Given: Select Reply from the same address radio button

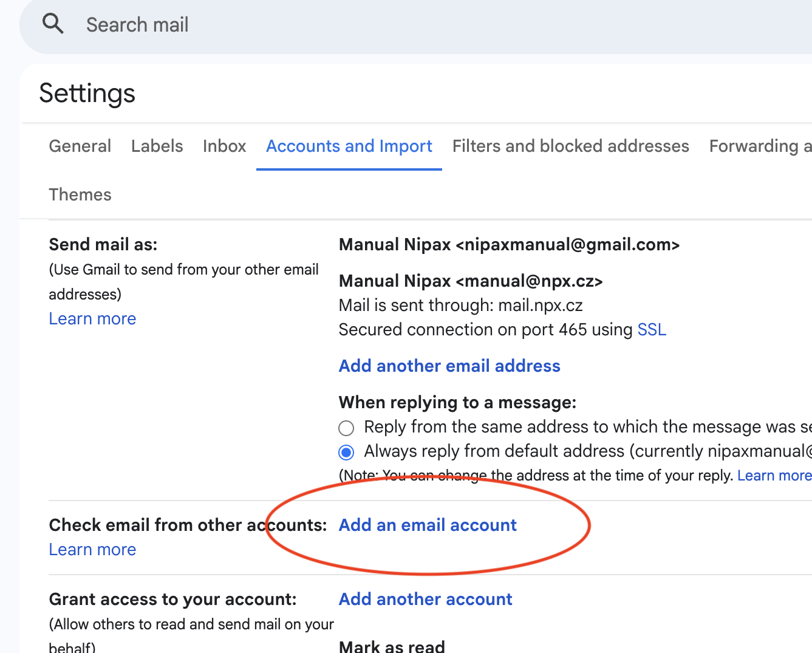Looking at the screenshot, I should pyautogui.click(x=346, y=428).
